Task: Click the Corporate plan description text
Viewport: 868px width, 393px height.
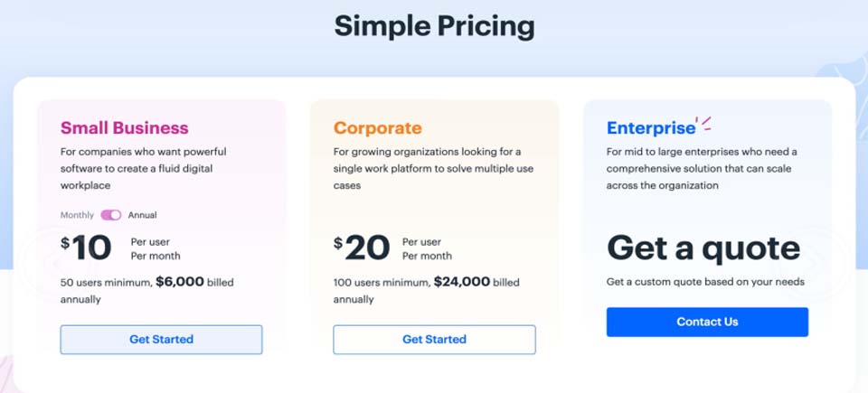Action: (433, 168)
